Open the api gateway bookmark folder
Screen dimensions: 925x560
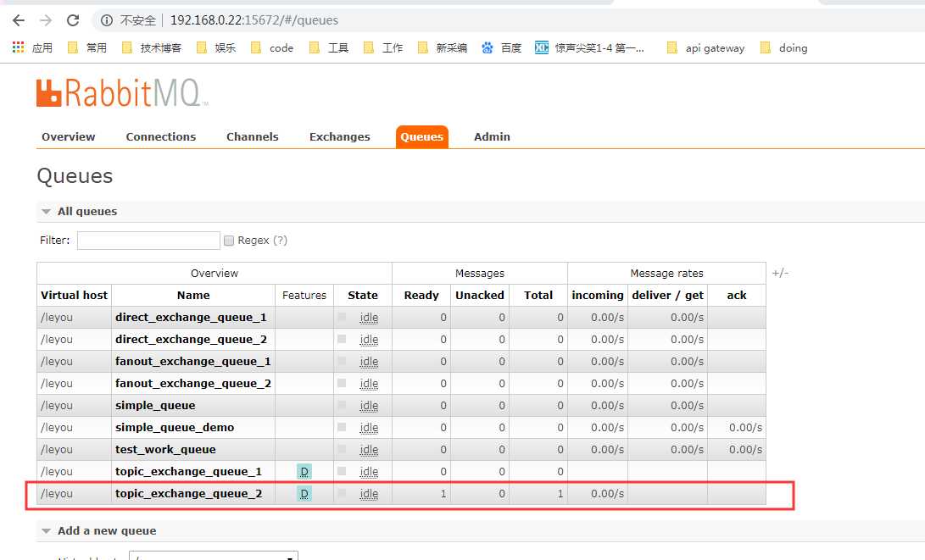tap(705, 48)
